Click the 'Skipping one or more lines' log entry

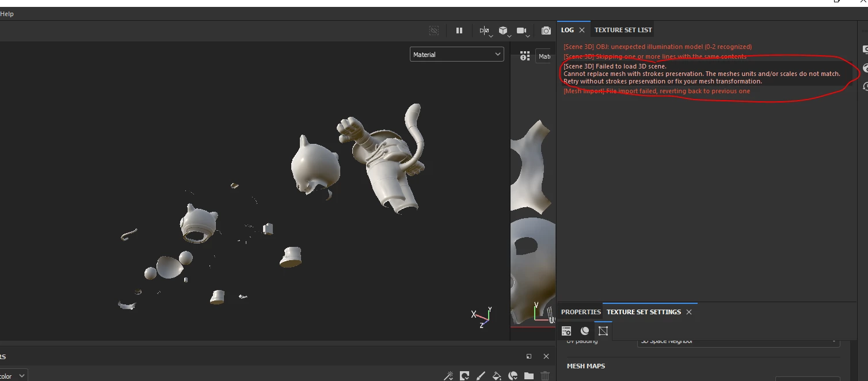654,56
